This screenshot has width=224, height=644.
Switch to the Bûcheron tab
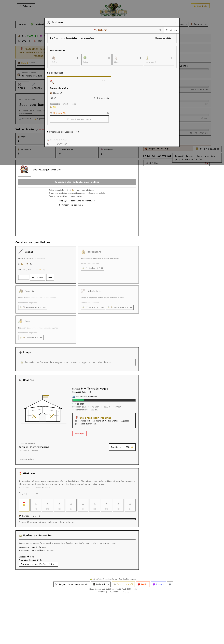101,30
